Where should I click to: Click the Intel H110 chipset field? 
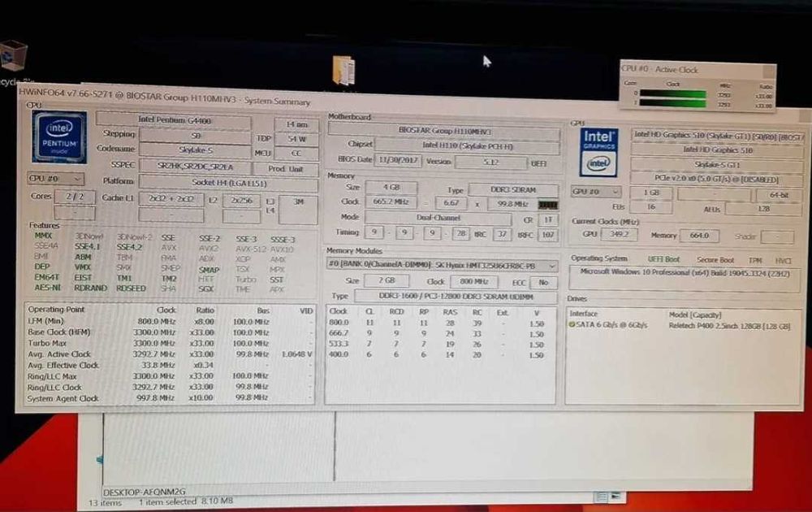click(467, 145)
